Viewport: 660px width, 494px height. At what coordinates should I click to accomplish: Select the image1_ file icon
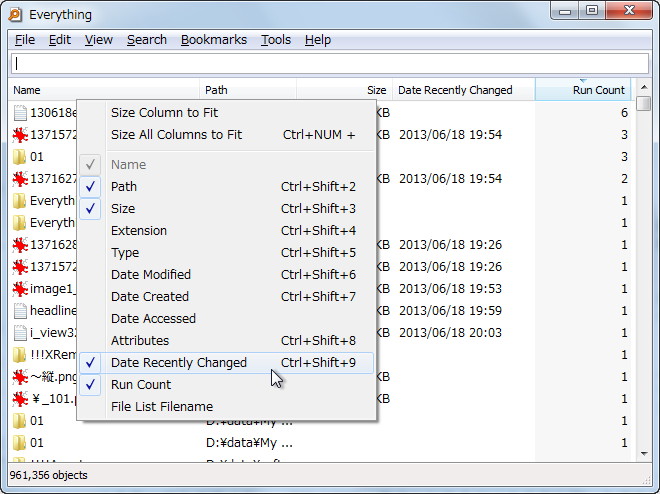pyautogui.click(x=20, y=289)
